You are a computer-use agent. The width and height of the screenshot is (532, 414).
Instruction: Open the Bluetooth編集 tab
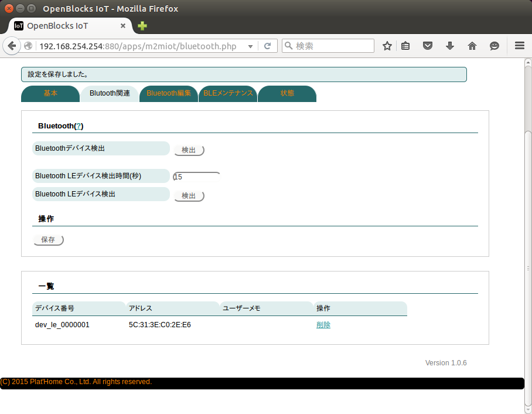pos(169,93)
